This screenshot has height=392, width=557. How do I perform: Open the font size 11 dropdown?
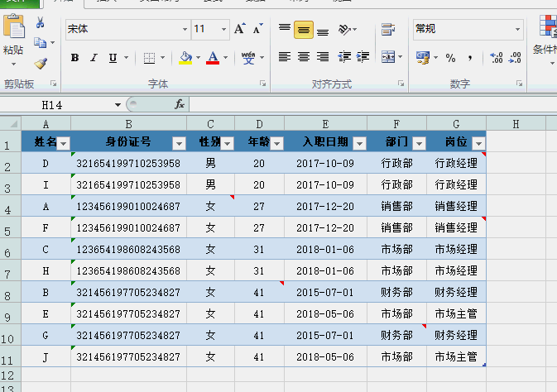[x=223, y=29]
